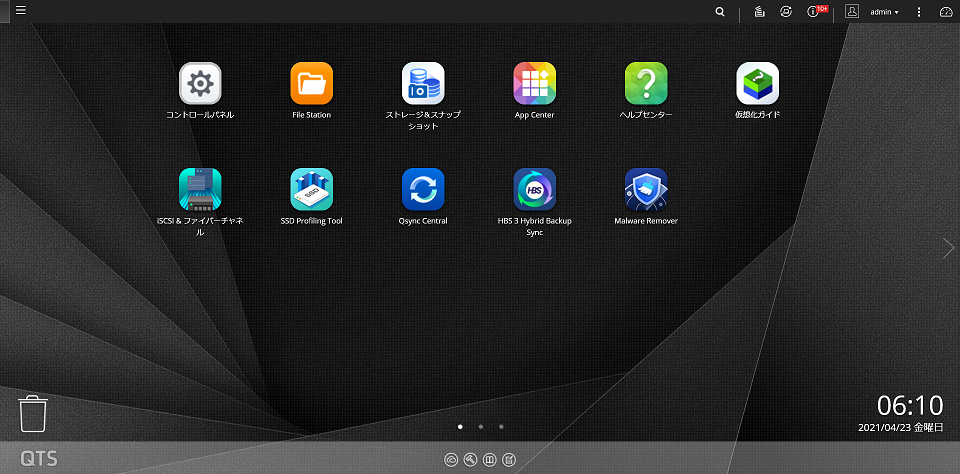Click the fourth bottom bar feedback icon
This screenshot has width=960, height=474.
pos(508,459)
